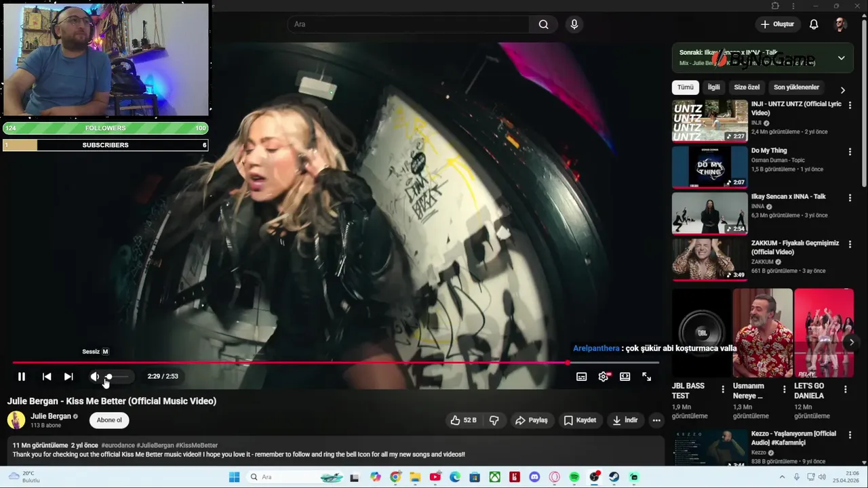
Task: Save video with the Kaydet button
Action: pyautogui.click(x=580, y=420)
